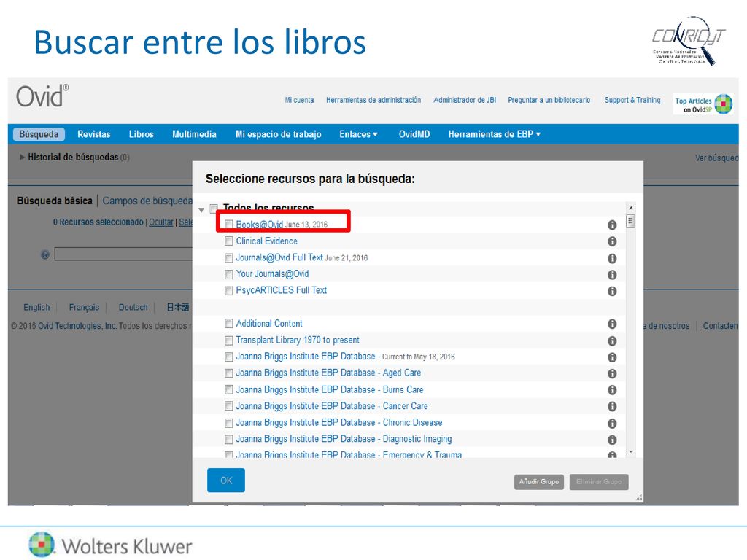This screenshot has height=560, width=747.
Task: Open Joanna Briggs Cancer Care resource link
Action: (x=332, y=406)
